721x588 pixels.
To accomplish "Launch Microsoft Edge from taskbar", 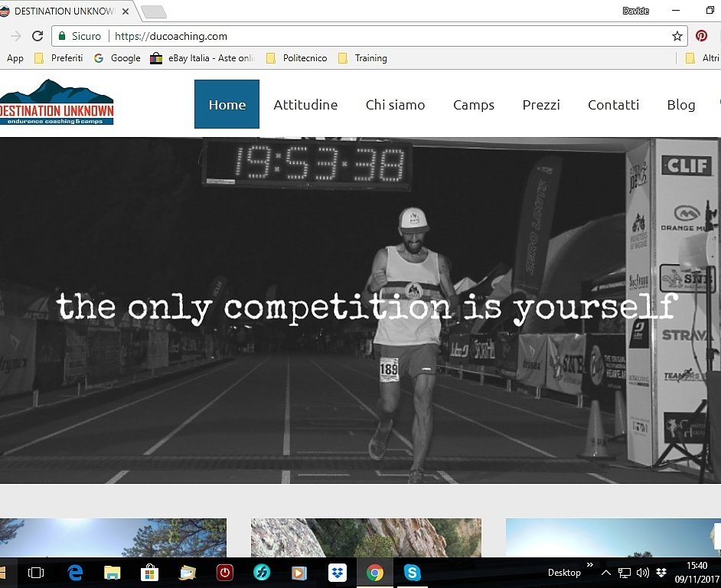I will point(75,573).
